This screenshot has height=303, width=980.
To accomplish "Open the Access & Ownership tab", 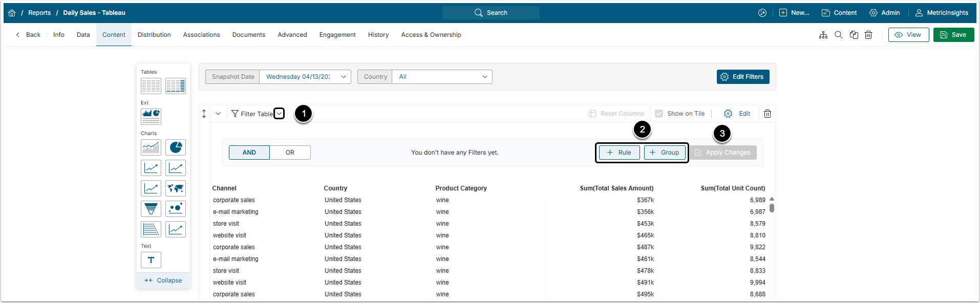I will point(431,35).
